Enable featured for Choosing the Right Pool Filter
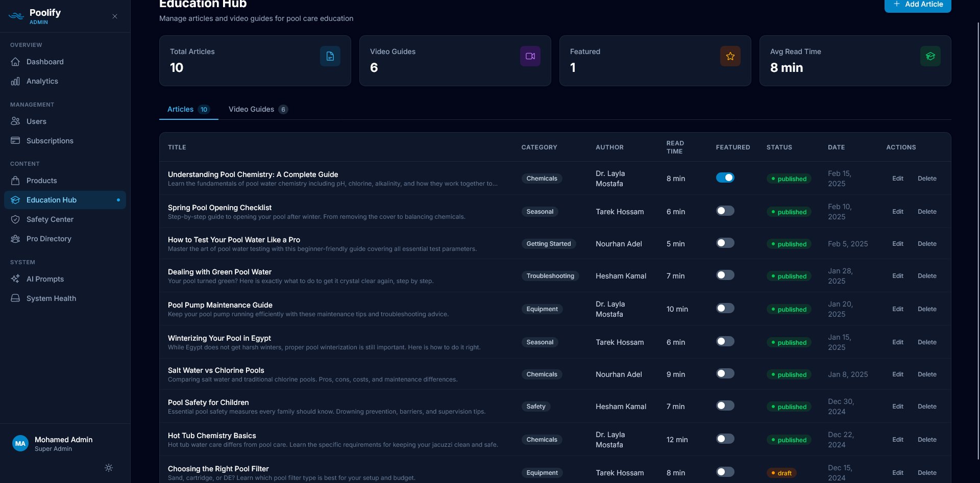The height and width of the screenshot is (483, 980). pyautogui.click(x=725, y=472)
